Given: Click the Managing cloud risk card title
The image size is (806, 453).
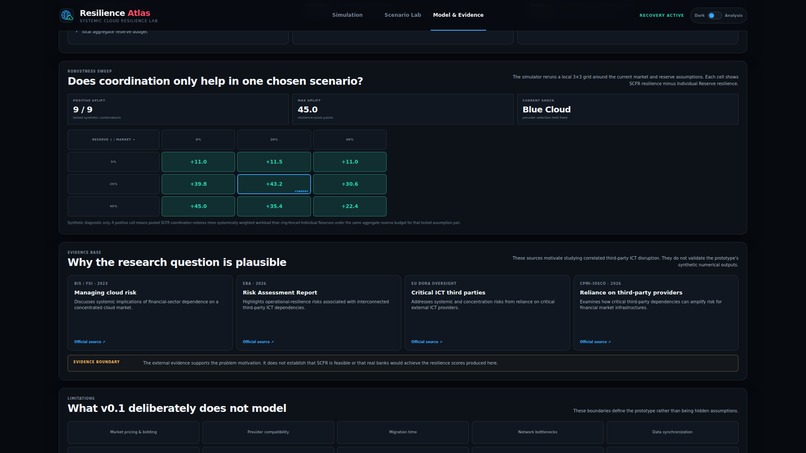Looking at the screenshot, I should [105, 292].
